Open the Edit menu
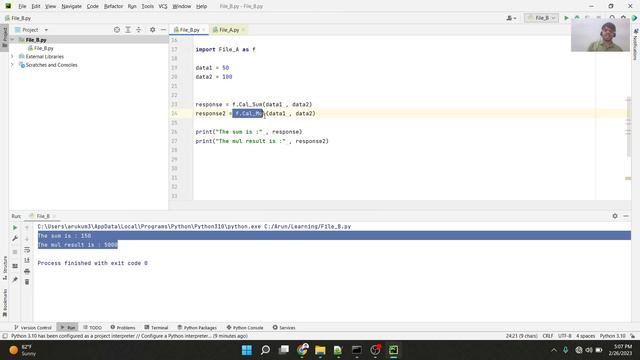This screenshot has height=360, width=640. click(x=36, y=6)
